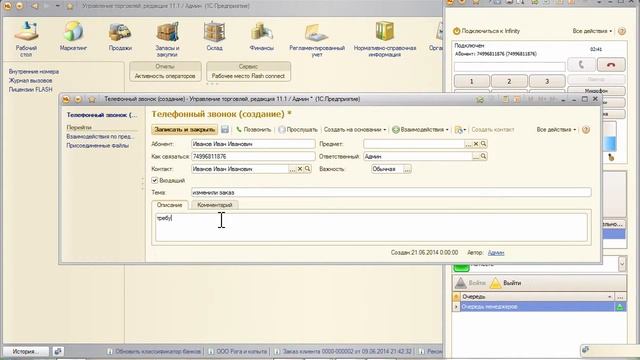Viewport: 640px width, 360px height.
Task: Open Взаимодействия по предмету navigation link
Action: tap(100, 136)
